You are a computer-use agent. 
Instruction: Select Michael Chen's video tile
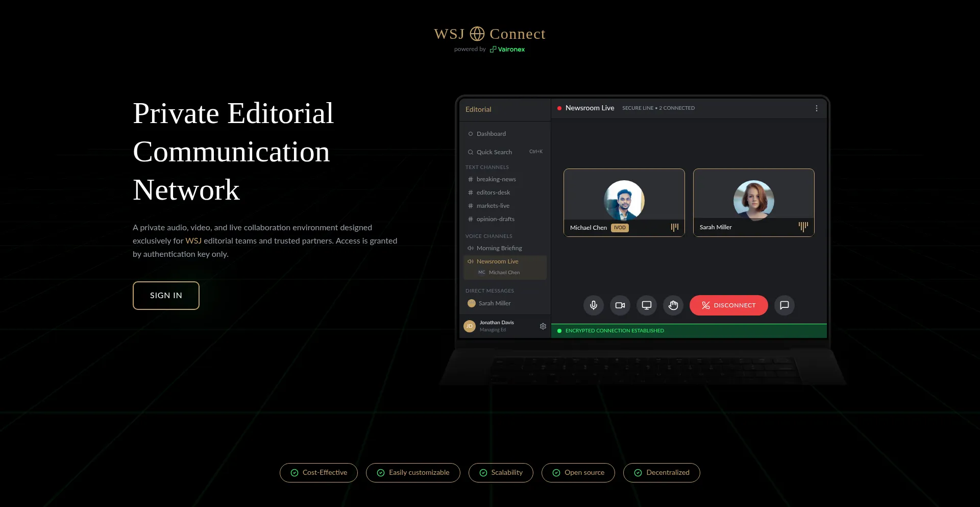click(624, 202)
